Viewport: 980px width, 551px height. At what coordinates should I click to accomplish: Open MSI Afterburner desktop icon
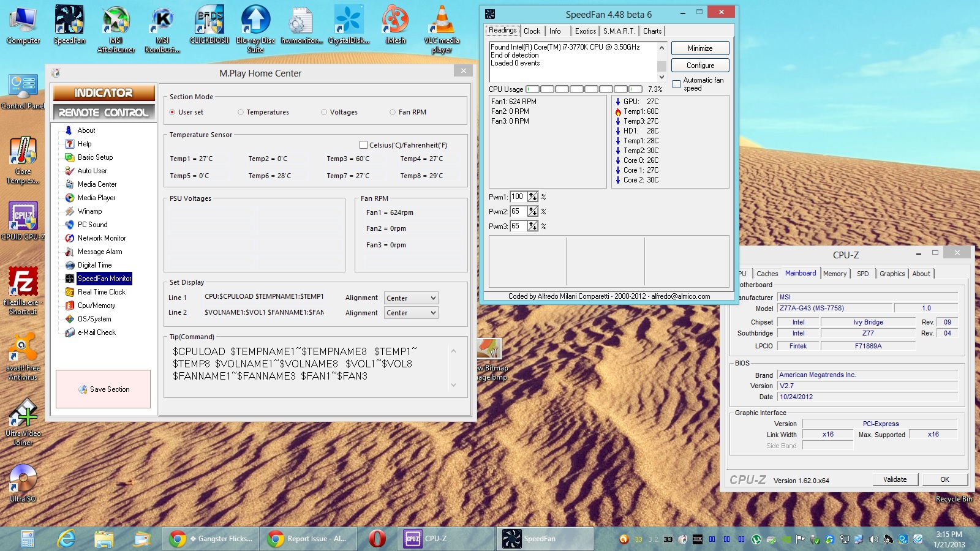pos(116,29)
